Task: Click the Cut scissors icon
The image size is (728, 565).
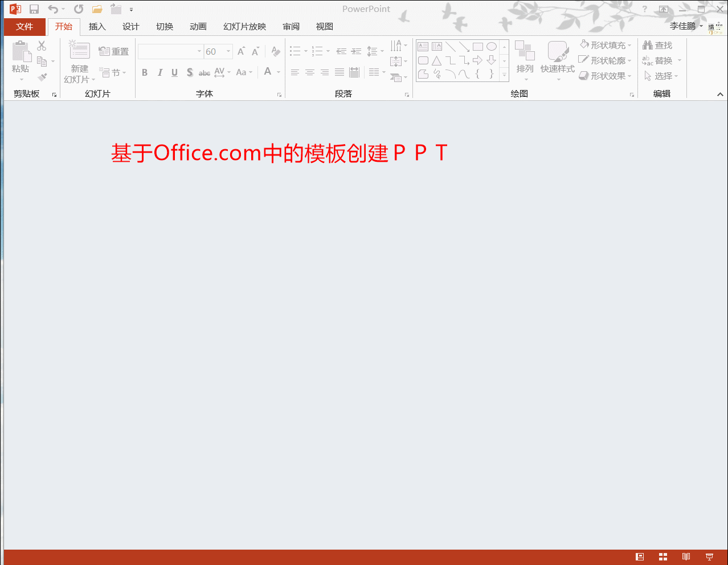Action: click(x=42, y=46)
